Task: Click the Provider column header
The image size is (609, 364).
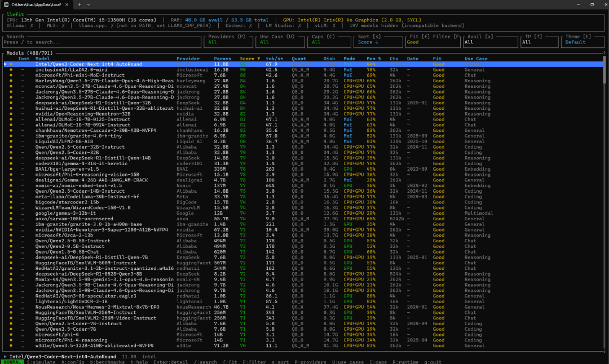Action: [188, 59]
